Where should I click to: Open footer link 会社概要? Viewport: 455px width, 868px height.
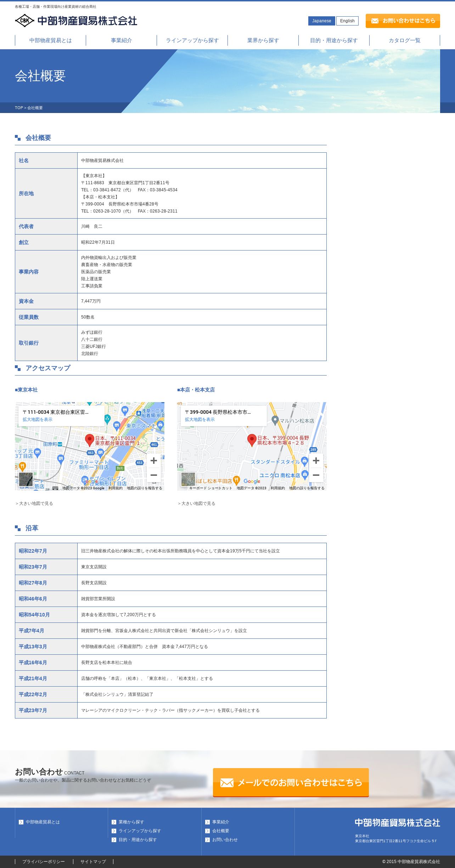(220, 831)
